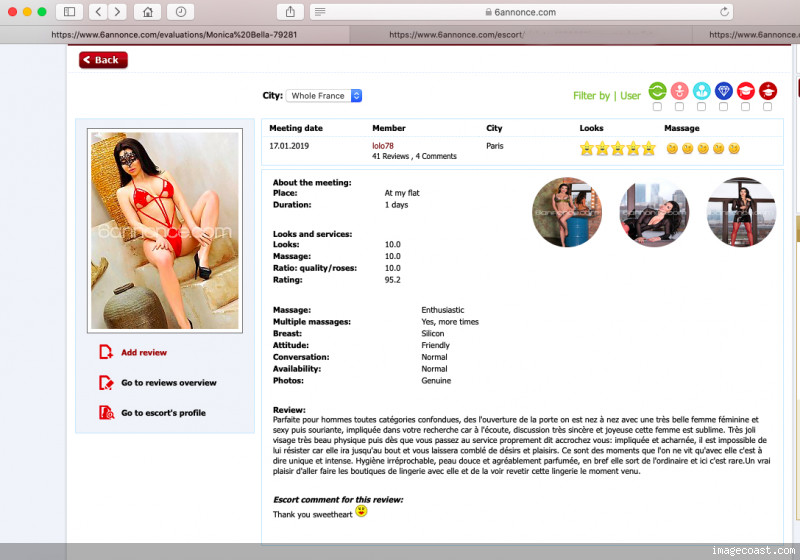Click the 6annonce.com address bar
Image resolution: width=800 pixels, height=560 pixels.
[x=521, y=12]
